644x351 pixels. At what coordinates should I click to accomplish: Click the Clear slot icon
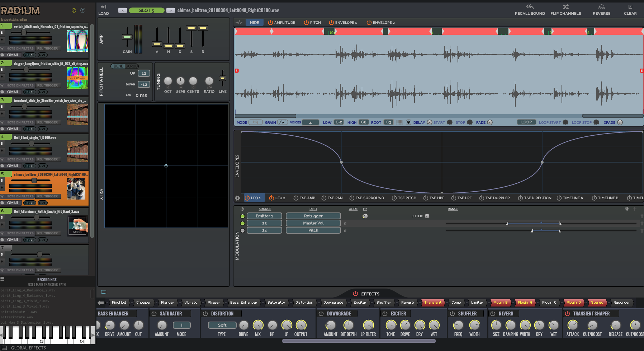click(630, 7)
